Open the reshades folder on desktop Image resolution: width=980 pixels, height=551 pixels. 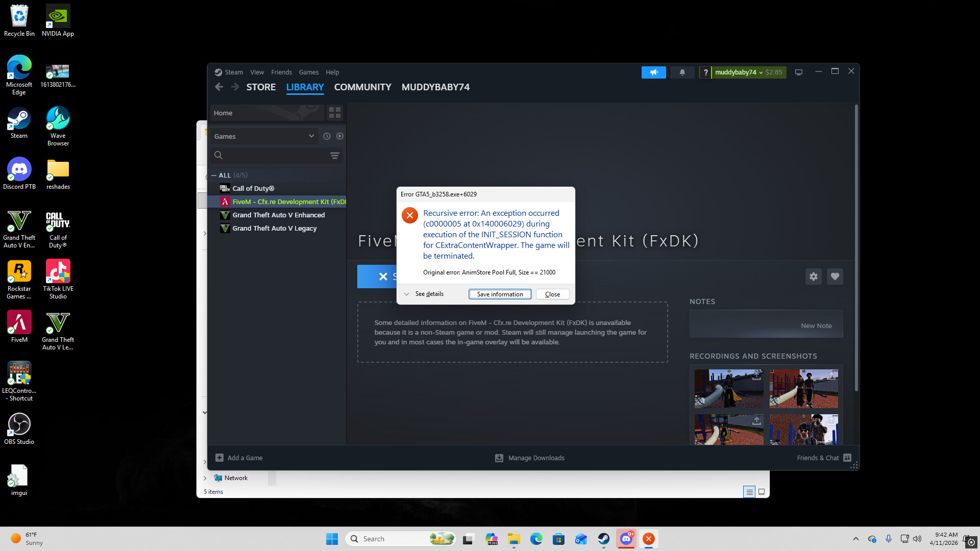pyautogui.click(x=58, y=173)
